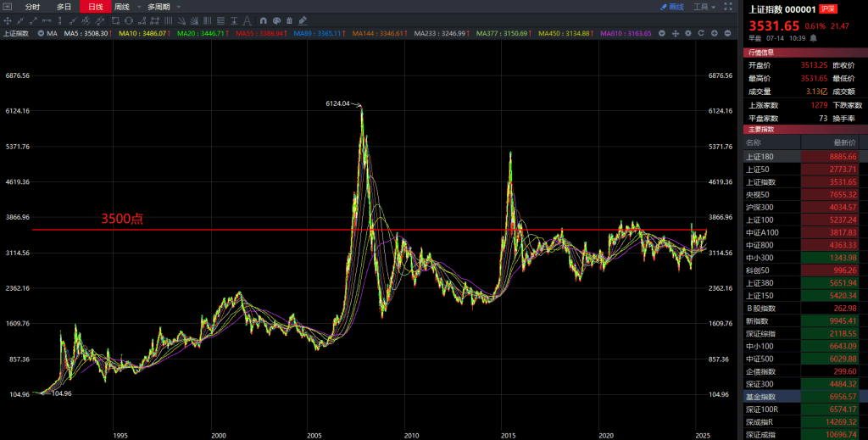
Task: Click the MA20 : 3446.71 indicator value
Action: pos(203,33)
